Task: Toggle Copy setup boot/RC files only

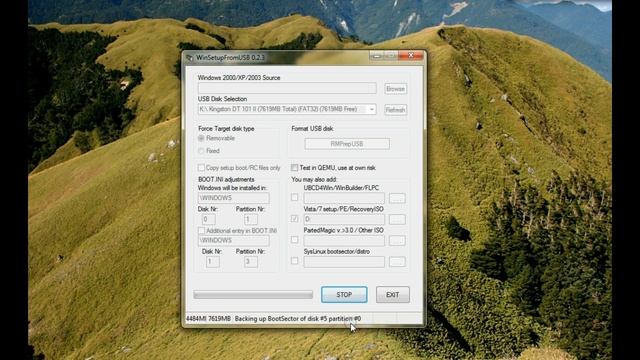Action: [201, 168]
